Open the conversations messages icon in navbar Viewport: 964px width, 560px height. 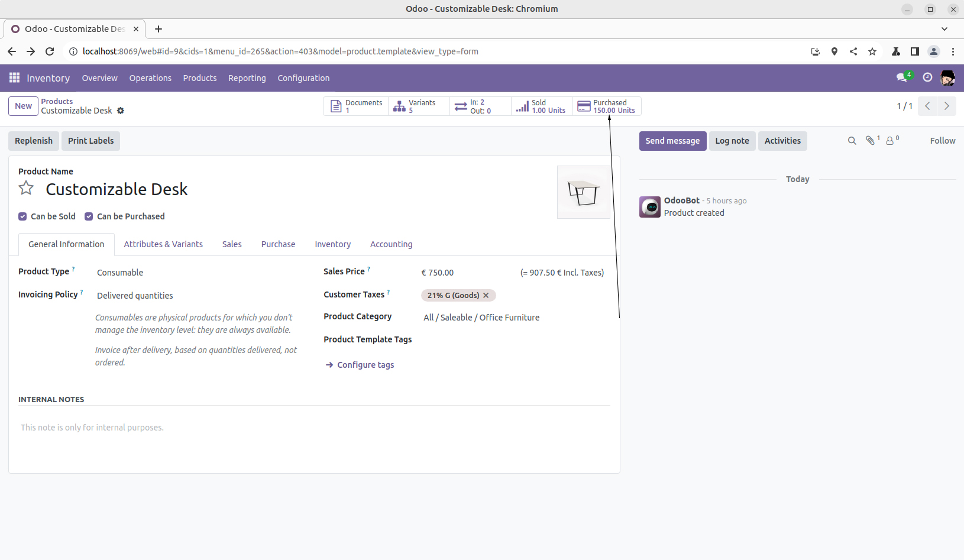[x=902, y=77]
